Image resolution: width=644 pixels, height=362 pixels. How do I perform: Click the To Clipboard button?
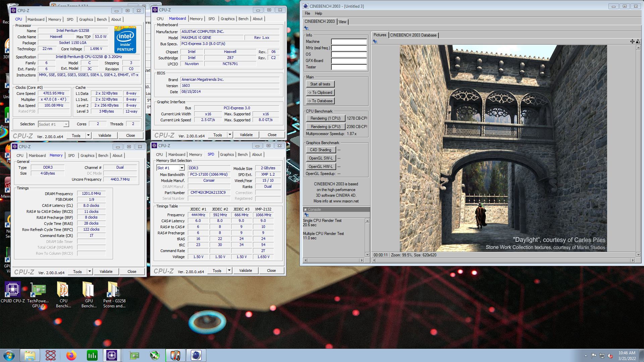click(320, 93)
